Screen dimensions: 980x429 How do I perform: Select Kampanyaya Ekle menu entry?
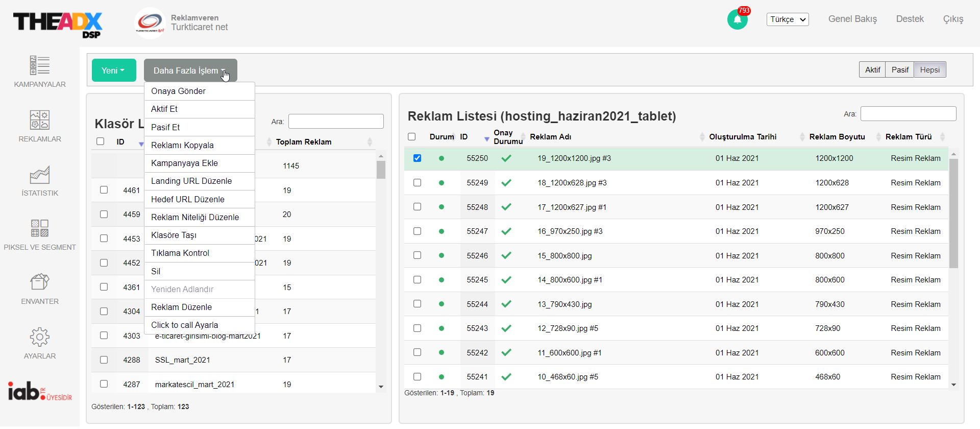[200, 163]
